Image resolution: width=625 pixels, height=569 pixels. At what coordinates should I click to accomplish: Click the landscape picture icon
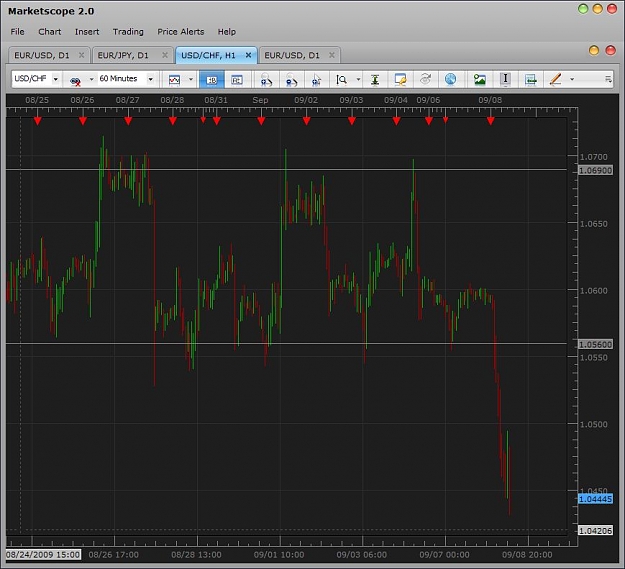coord(480,80)
